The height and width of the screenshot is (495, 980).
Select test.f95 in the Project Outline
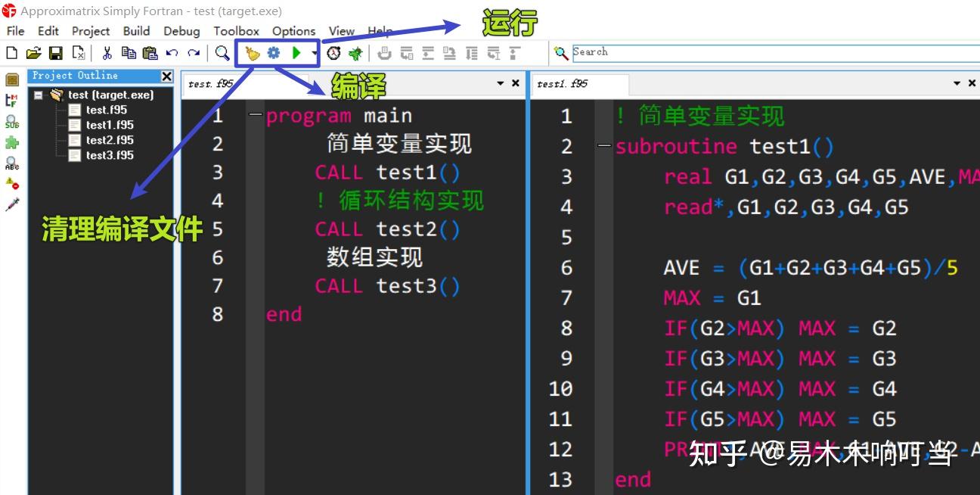[107, 110]
